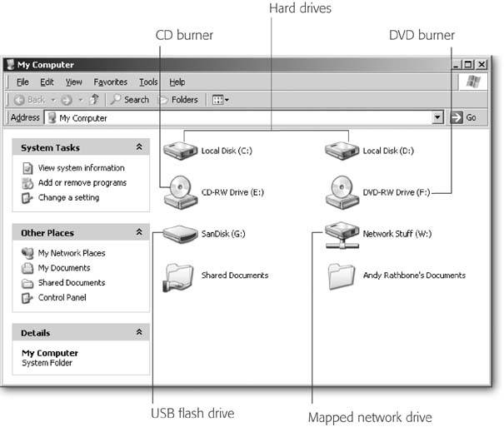Open the Local Disk (C:) drive icon
504x427 pixels.
[x=181, y=151]
